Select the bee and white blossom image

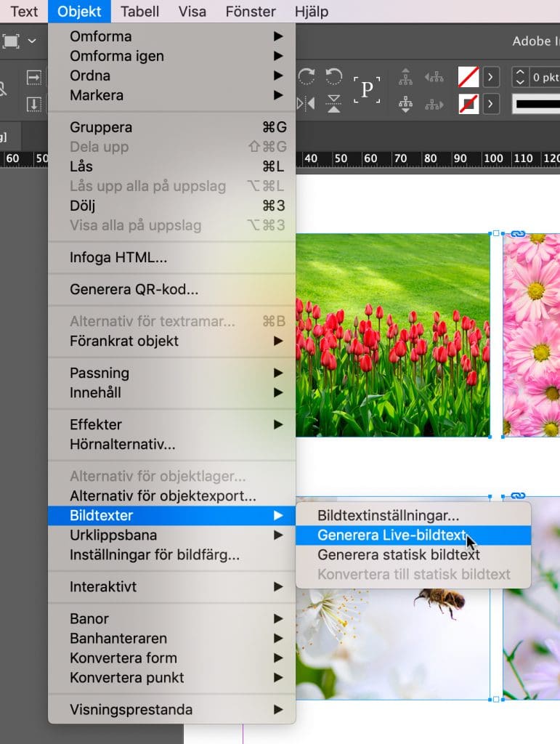pos(393,644)
